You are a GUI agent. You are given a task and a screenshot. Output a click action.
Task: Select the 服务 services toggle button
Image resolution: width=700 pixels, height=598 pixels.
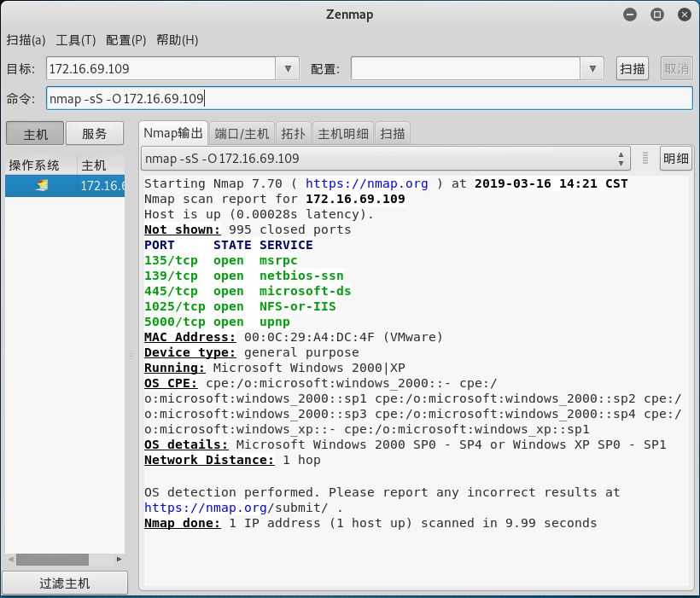pyautogui.click(x=95, y=133)
